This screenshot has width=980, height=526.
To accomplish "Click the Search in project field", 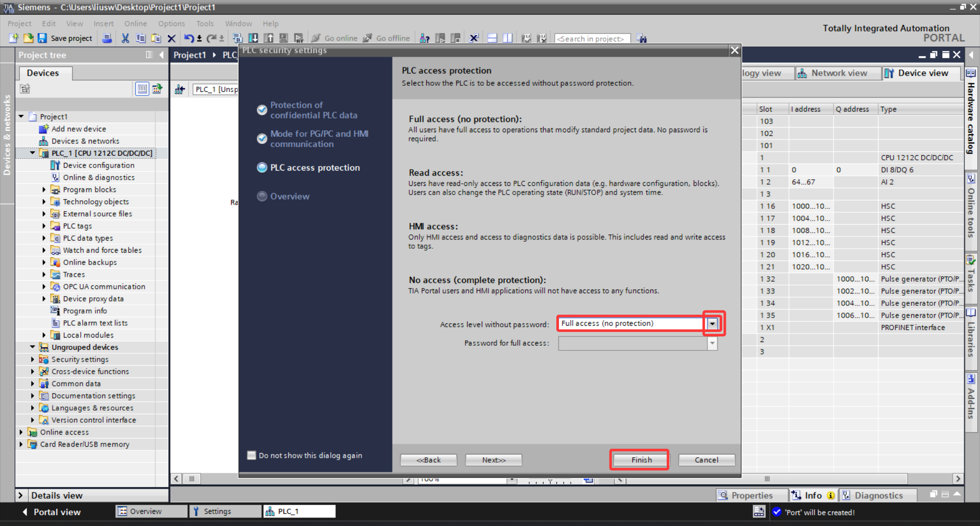I will tap(592, 38).
